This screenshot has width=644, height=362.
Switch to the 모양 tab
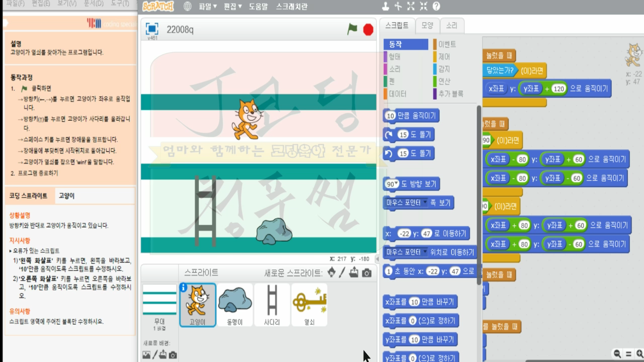(x=427, y=25)
